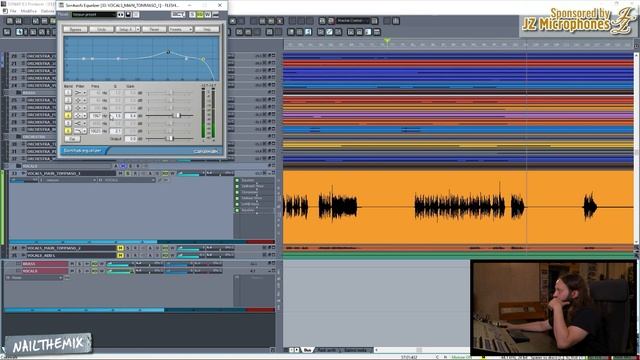The height and width of the screenshot is (360, 640).
Task: Click Undo in the equalizer plugin
Action: pyautogui.click(x=102, y=29)
